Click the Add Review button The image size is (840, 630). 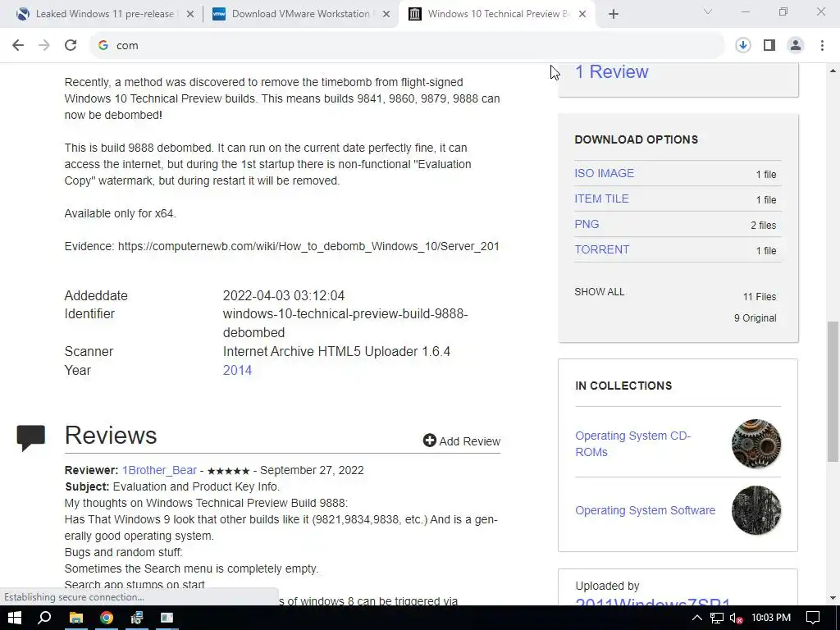pyautogui.click(x=462, y=441)
